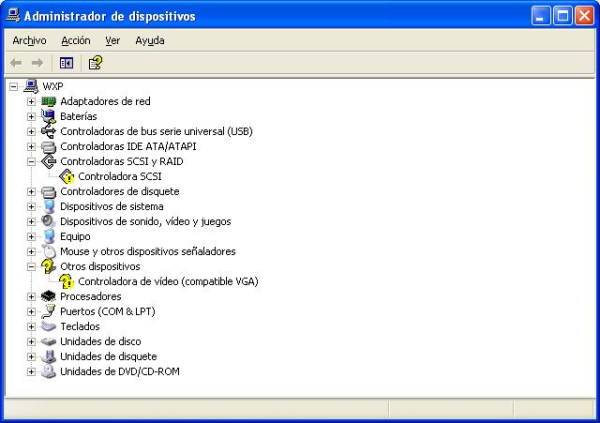Click the back arrow toolbar icon
The width and height of the screenshot is (600, 423).
[x=16, y=63]
